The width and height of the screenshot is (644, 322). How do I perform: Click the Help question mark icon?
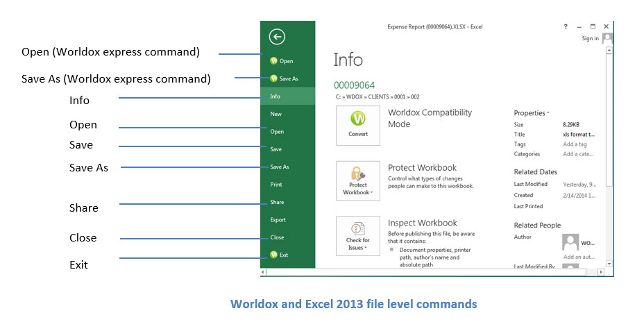[x=566, y=26]
